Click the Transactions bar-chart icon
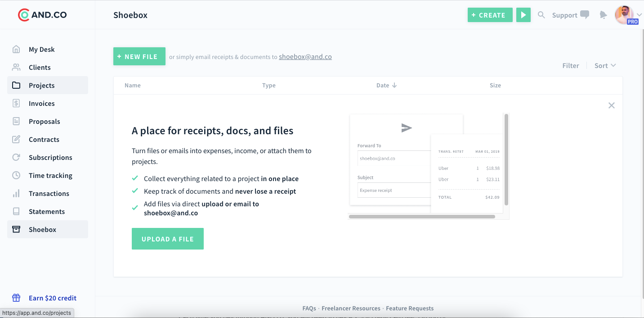Screen dimensions: 644x318 point(16,193)
